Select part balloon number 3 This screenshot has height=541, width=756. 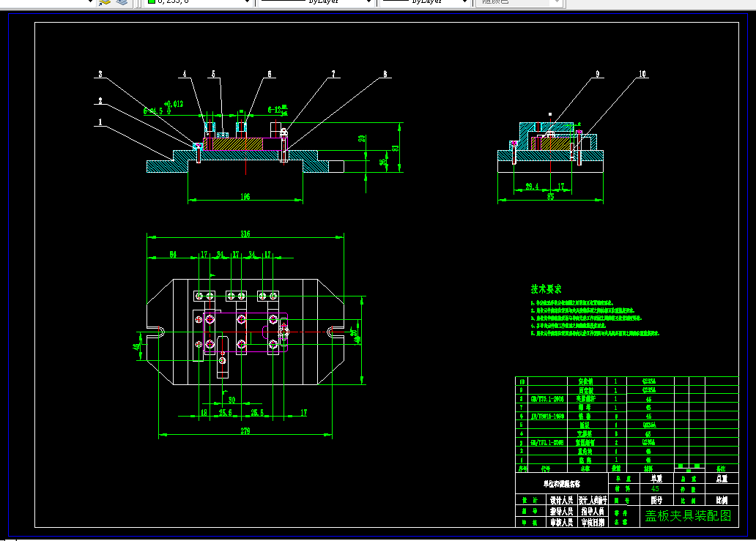[x=100, y=74]
